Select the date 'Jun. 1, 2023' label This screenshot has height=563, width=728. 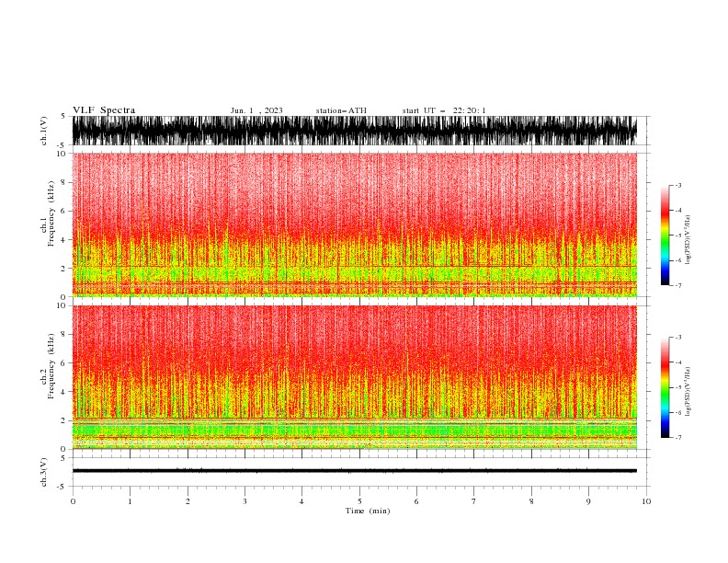256,110
